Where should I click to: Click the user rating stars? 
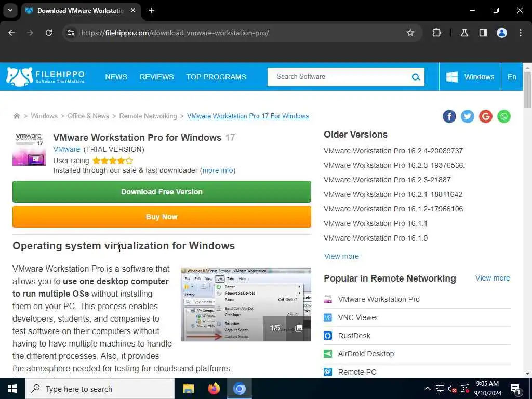coord(113,161)
